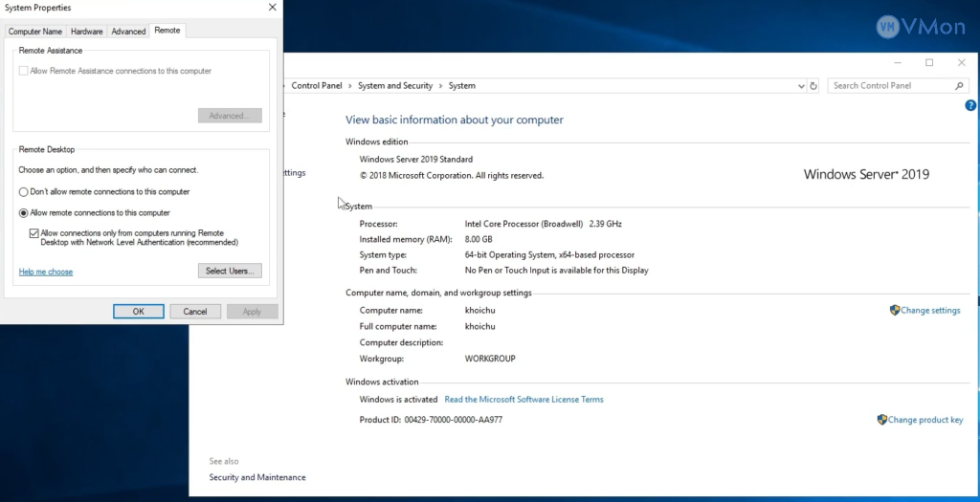Click the Windows Server 2019 Standard text
980x502 pixels.
[415, 160]
